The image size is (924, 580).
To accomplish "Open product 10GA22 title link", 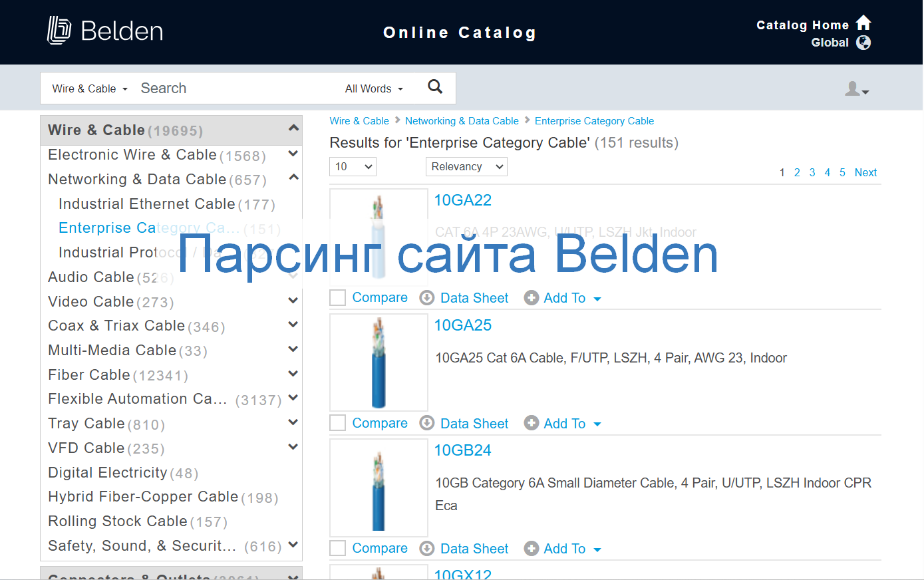I will pos(462,200).
